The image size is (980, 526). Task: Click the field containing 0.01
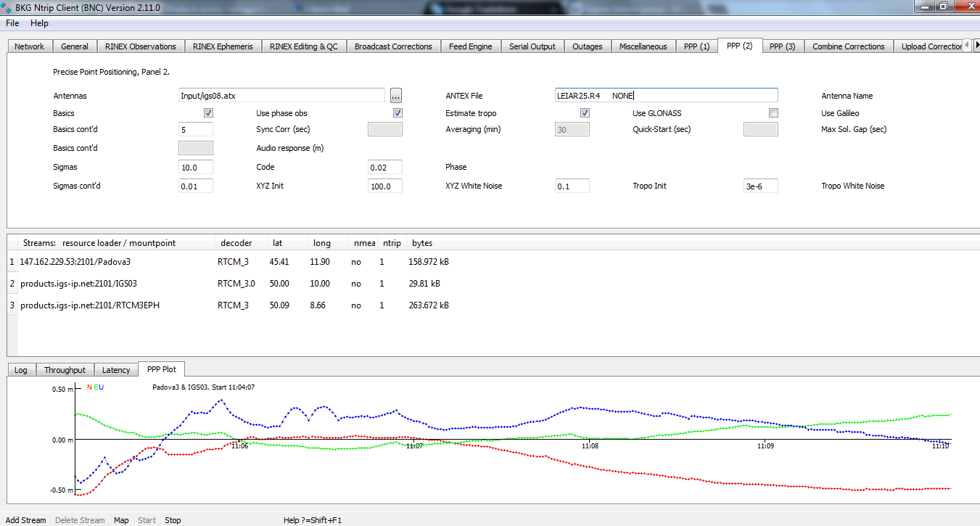point(196,186)
